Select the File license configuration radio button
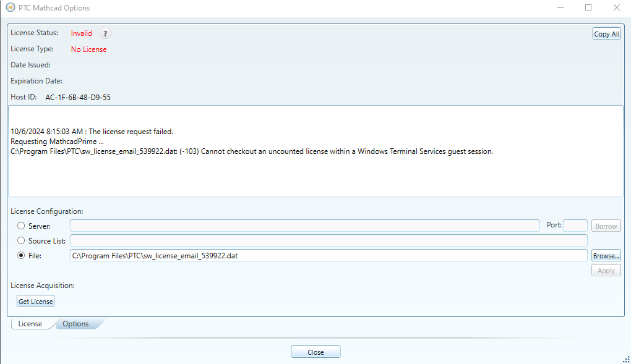Viewport: 631px width, 364px height. [21, 255]
